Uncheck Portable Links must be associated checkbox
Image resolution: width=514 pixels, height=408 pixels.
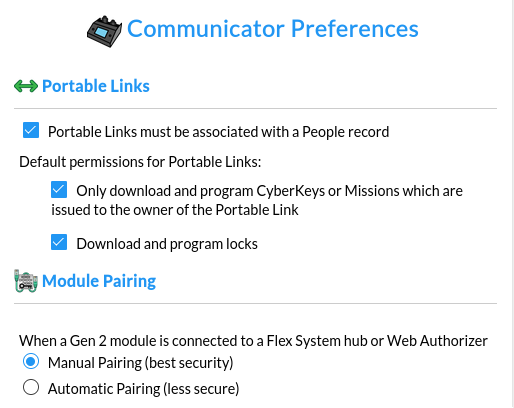tap(31, 130)
